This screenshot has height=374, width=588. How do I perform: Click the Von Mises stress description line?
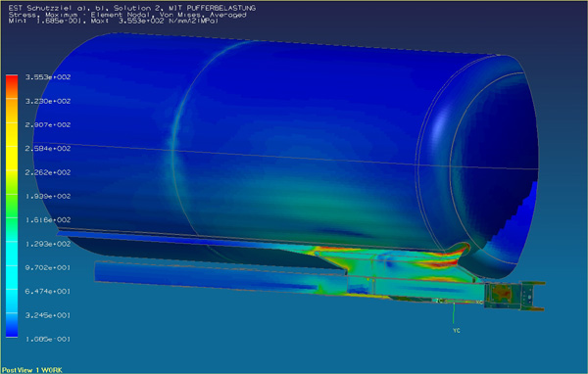[x=127, y=15]
